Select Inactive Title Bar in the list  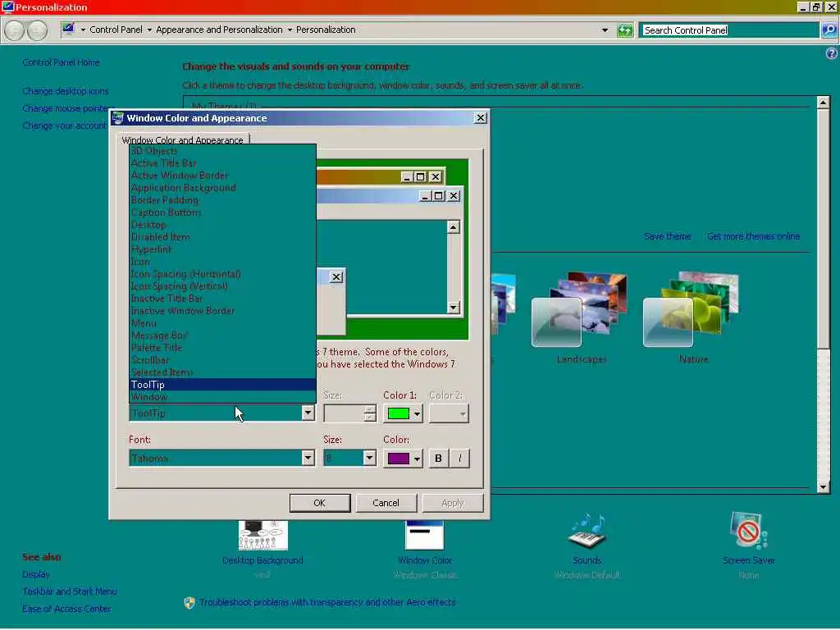[222, 299]
